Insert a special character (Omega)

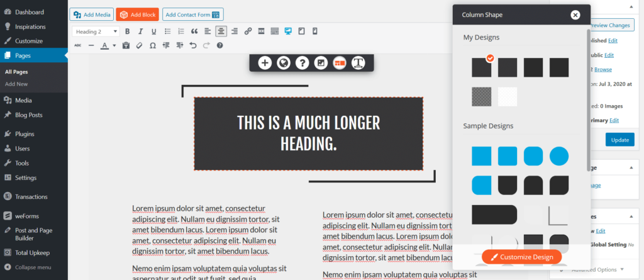[x=153, y=45]
